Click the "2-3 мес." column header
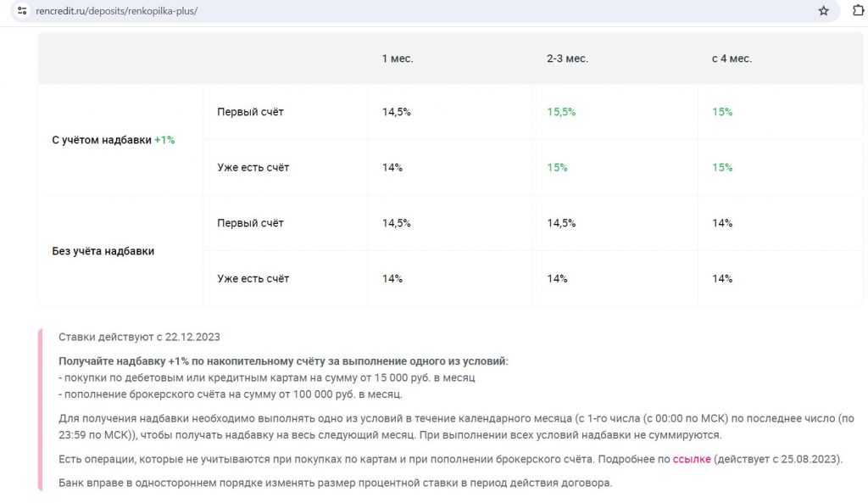The width and height of the screenshot is (868, 503). pyautogui.click(x=567, y=59)
